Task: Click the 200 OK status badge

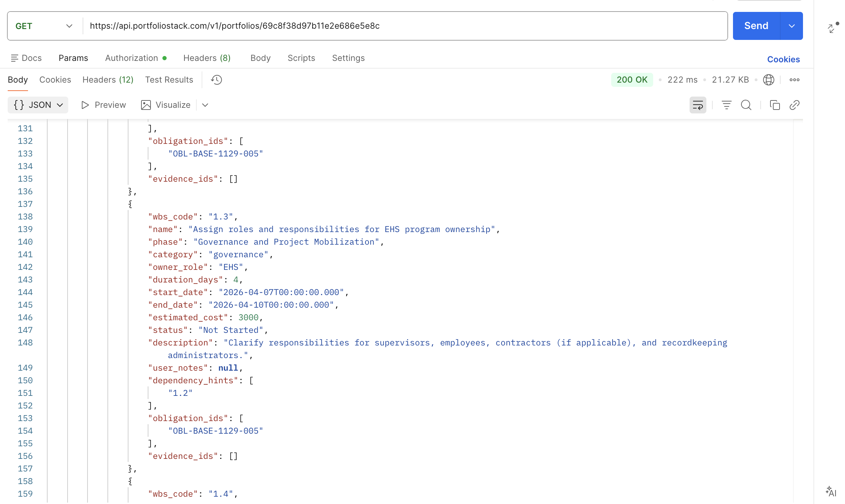Action: [632, 80]
